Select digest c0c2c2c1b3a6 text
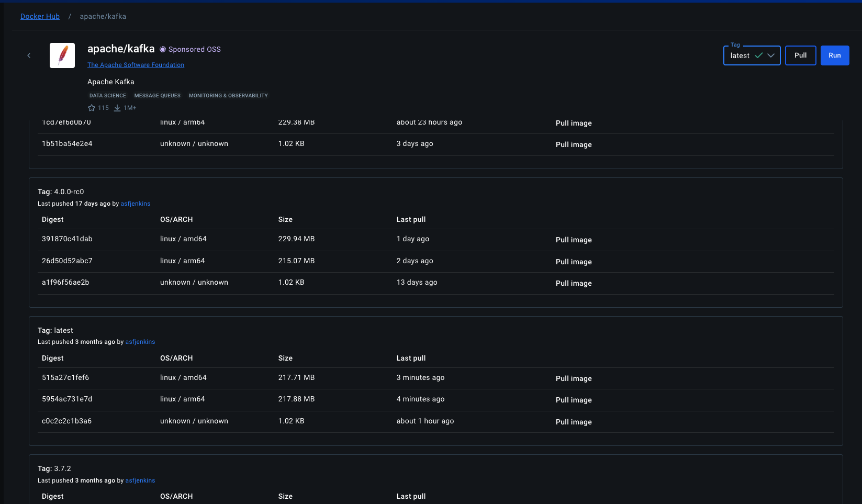 click(x=67, y=421)
